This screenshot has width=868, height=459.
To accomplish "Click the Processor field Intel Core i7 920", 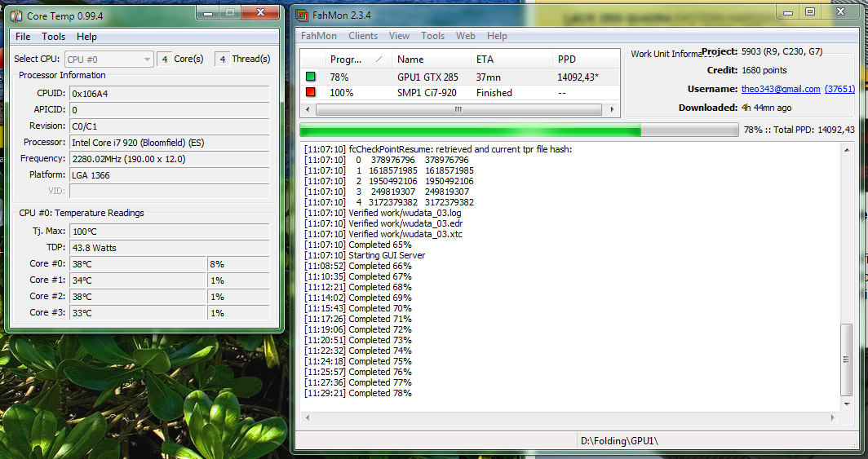I will (170, 143).
